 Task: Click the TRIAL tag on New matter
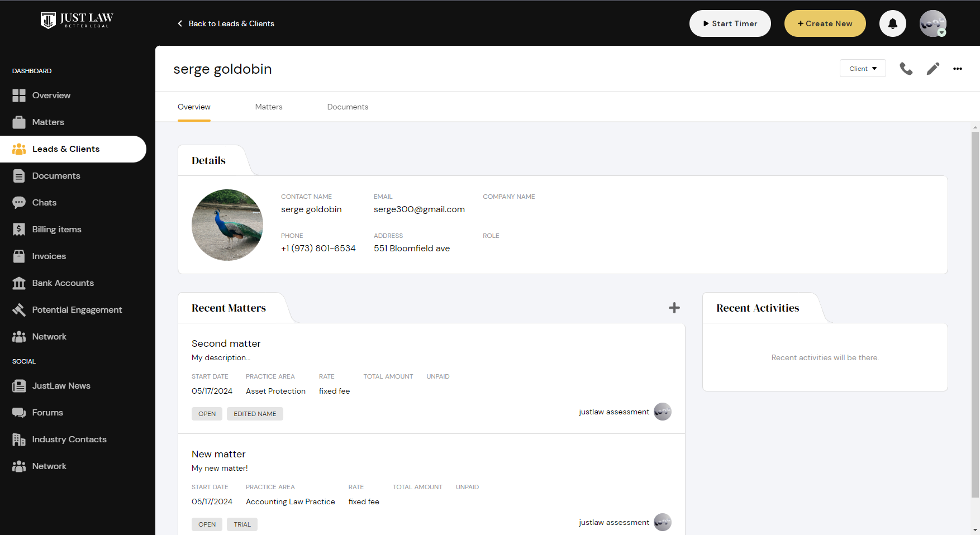(x=242, y=524)
